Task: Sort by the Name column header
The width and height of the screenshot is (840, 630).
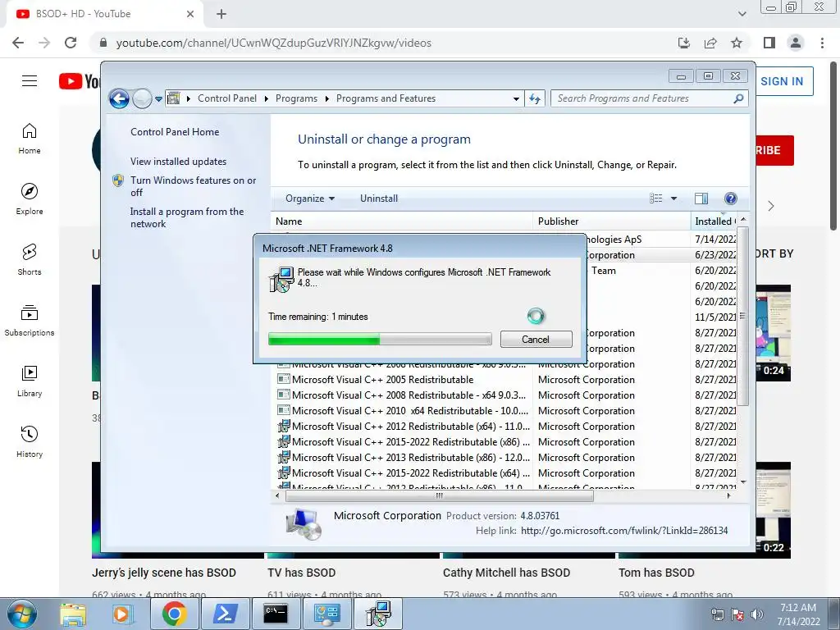Action: 402,221
